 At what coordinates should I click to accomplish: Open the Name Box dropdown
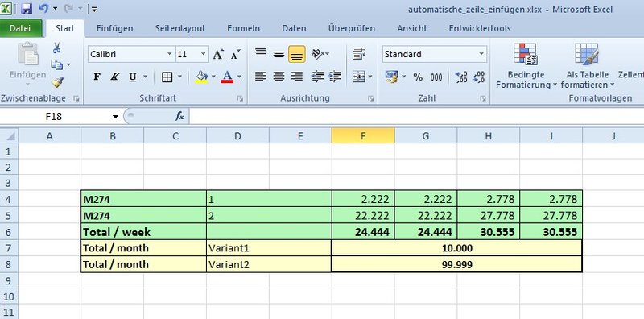pos(115,117)
